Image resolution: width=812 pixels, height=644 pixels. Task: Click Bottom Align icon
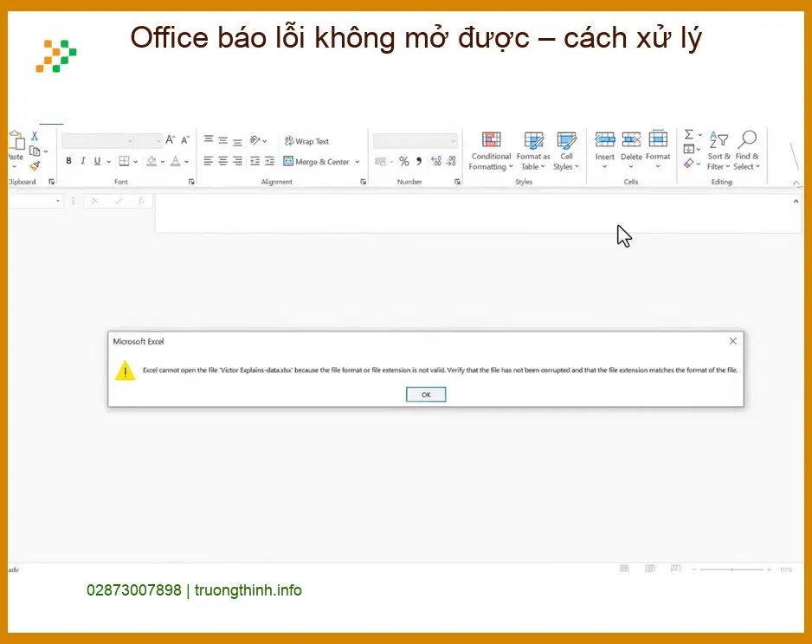coord(237,141)
